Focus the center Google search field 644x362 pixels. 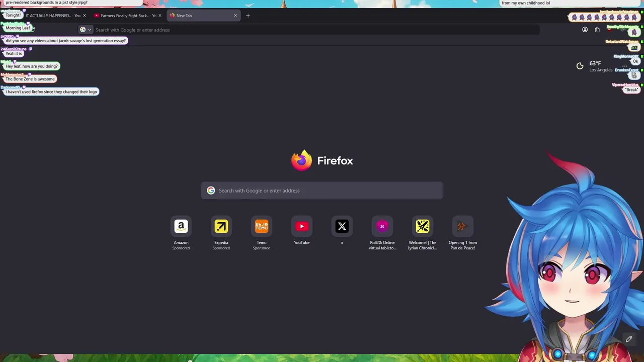click(322, 191)
